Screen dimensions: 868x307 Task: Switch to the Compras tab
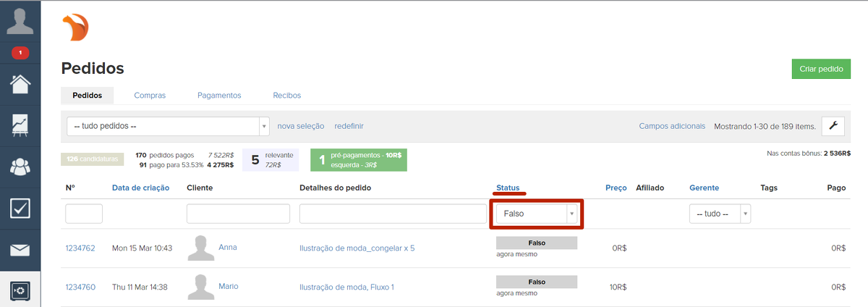(150, 96)
